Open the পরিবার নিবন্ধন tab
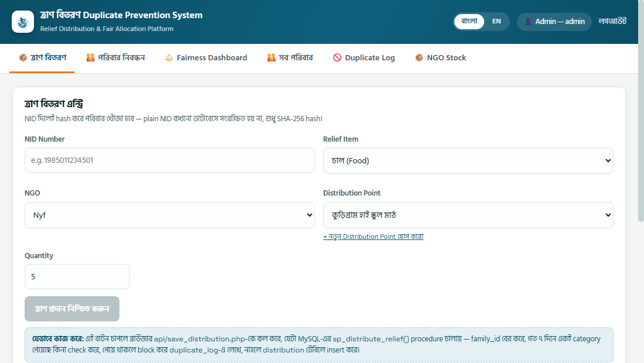 115,58
